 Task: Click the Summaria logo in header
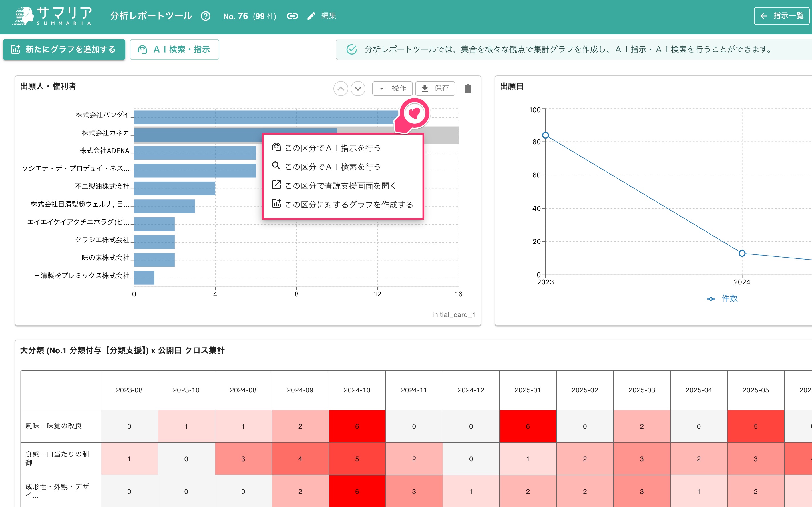[52, 16]
